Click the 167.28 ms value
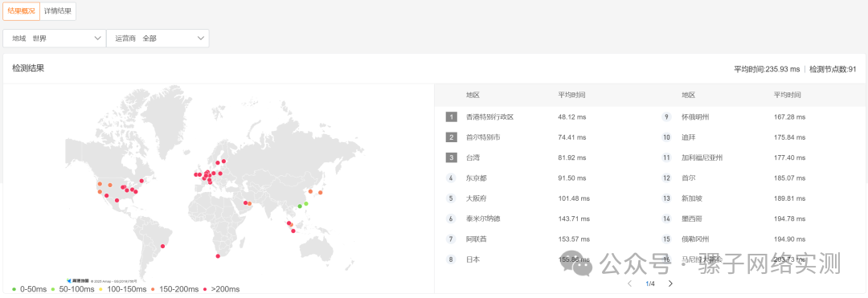 [x=789, y=117]
